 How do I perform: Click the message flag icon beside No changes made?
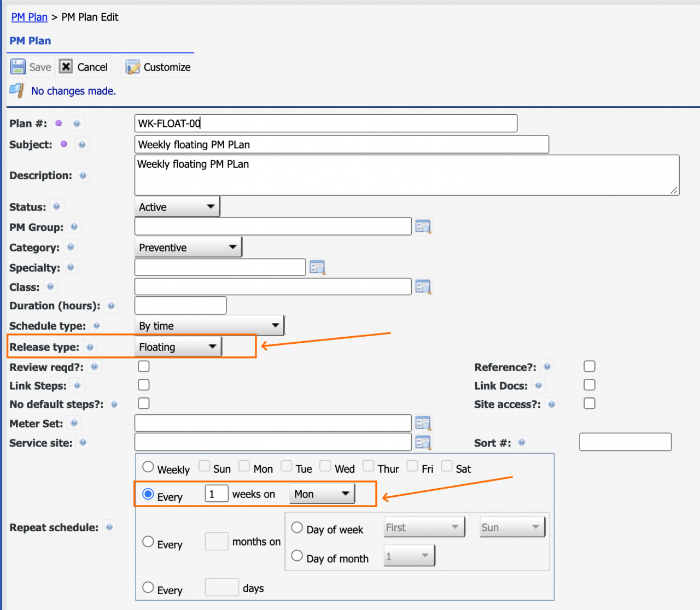(17, 90)
